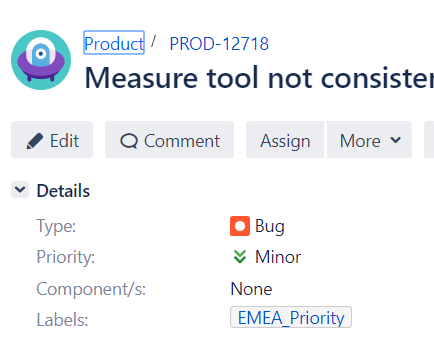The height and width of the screenshot is (363, 434).
Task: Click the Minor priority value
Action: [x=278, y=257]
